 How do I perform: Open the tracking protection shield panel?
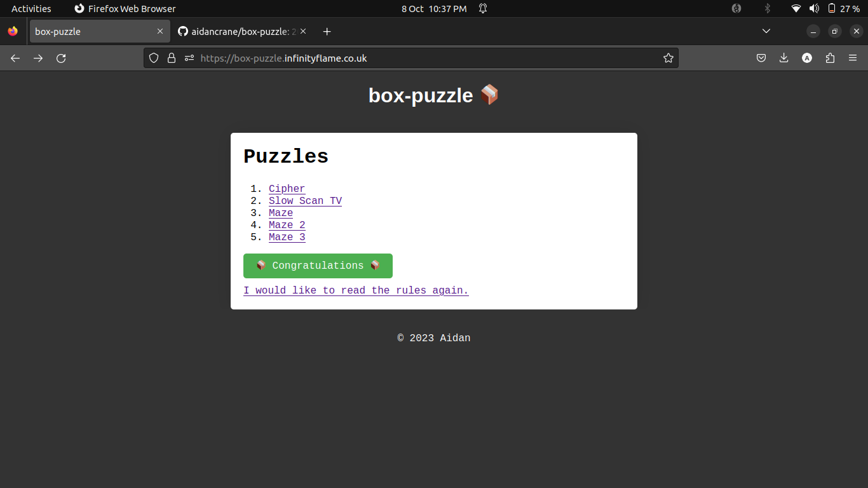(x=153, y=58)
